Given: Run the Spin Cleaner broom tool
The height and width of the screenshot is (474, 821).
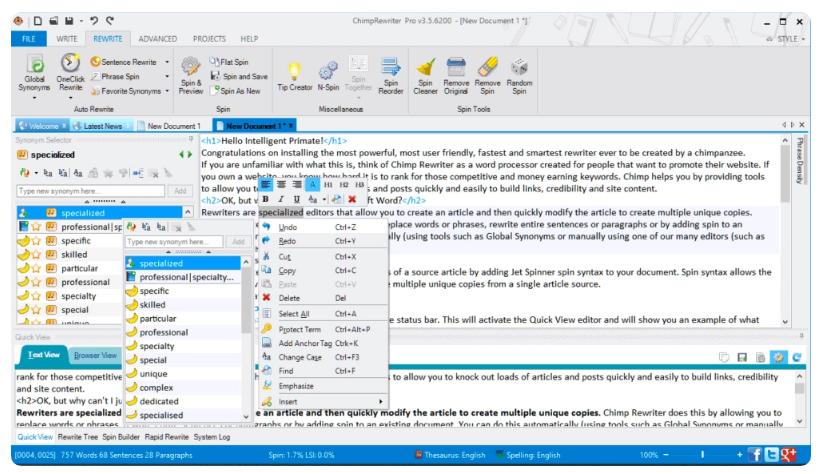Looking at the screenshot, I should click(x=426, y=67).
